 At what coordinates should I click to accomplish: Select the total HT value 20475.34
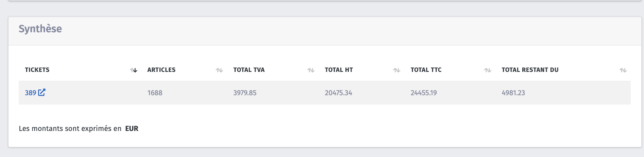click(x=338, y=93)
